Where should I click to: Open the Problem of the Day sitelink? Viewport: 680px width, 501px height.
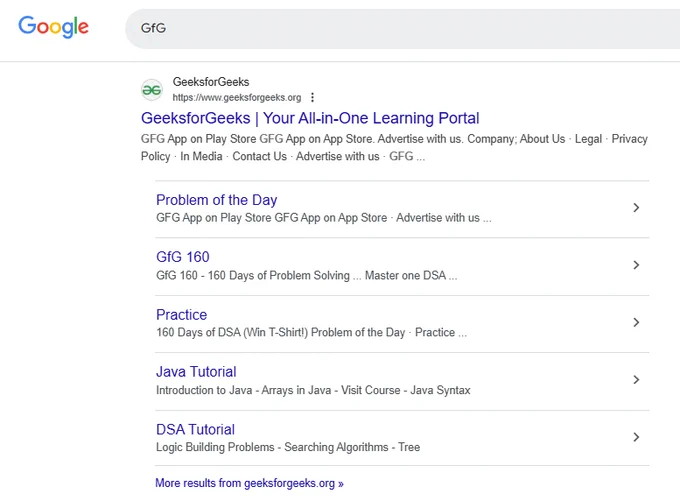[216, 200]
